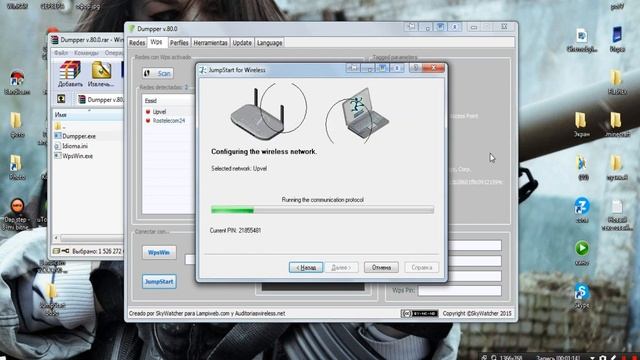
Task: Open the Экран desktop folder
Action: coord(581,124)
